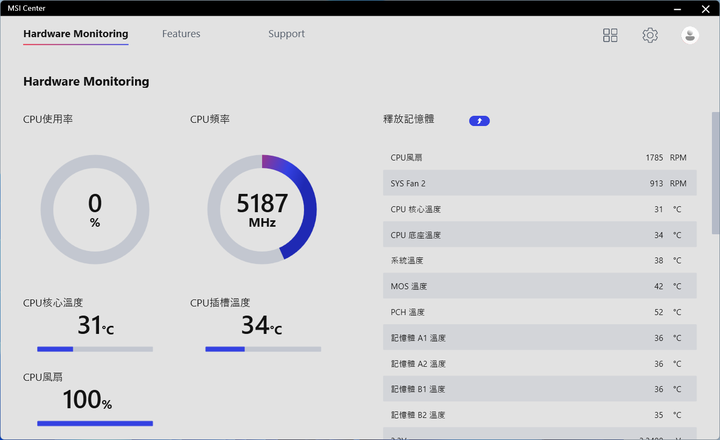Open the user account avatar
720x440 pixels.
click(690, 35)
